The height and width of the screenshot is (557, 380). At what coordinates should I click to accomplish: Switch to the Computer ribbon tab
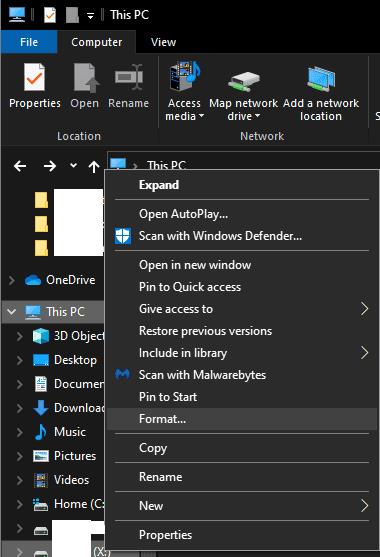click(x=97, y=42)
